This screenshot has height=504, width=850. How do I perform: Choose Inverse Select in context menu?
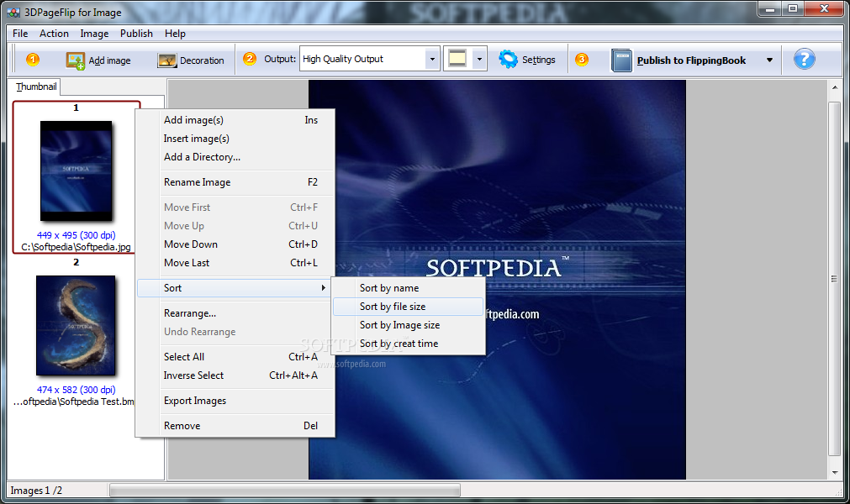(x=235, y=375)
